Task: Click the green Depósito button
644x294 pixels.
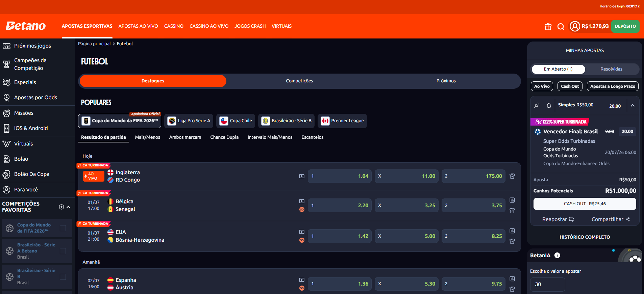Action: [625, 26]
